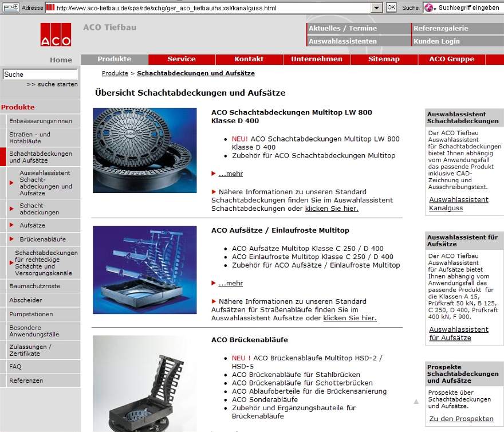Click red arrow beside Brückenabläufe in sidebar

coord(12,239)
